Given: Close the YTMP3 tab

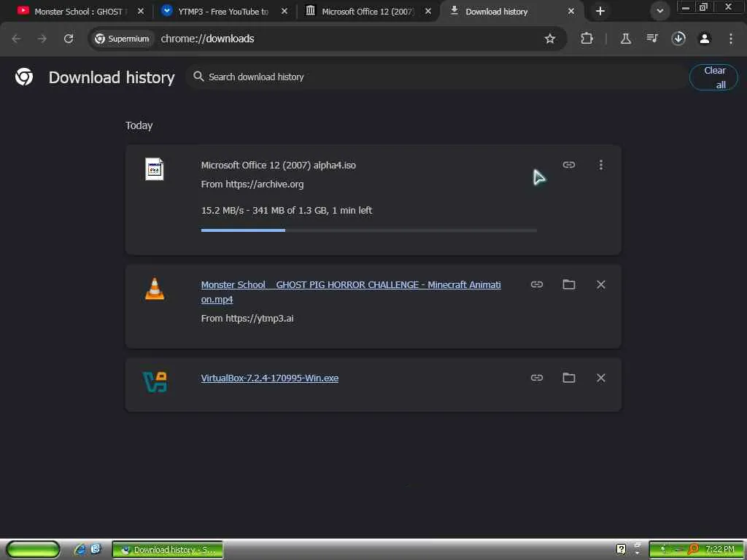Looking at the screenshot, I should [x=285, y=11].
